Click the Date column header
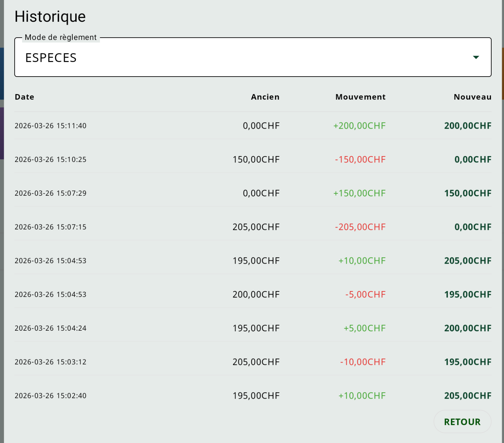This screenshot has height=443, width=504. [25, 97]
